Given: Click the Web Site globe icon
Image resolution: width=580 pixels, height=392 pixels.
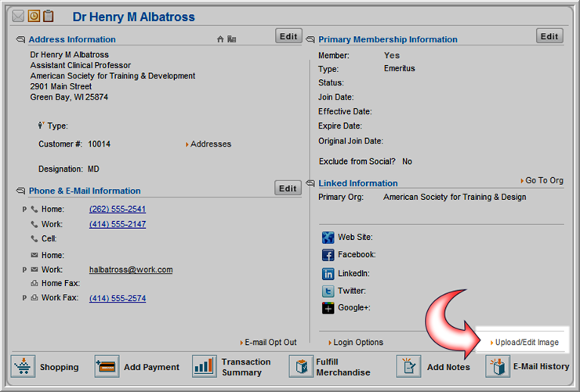Looking at the screenshot, I should (328, 238).
